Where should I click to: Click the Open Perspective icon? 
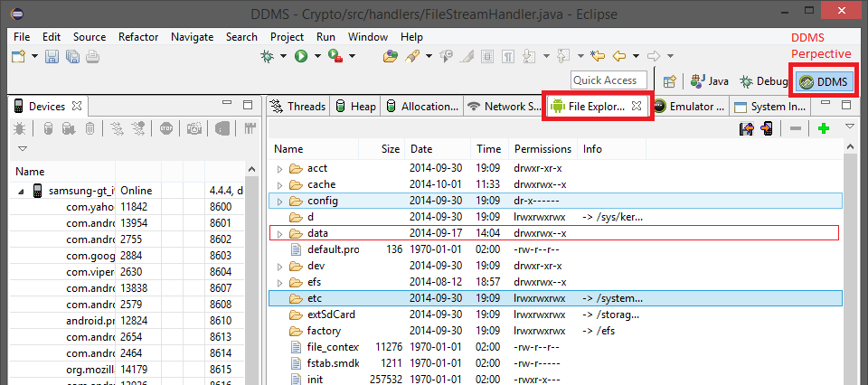[670, 81]
